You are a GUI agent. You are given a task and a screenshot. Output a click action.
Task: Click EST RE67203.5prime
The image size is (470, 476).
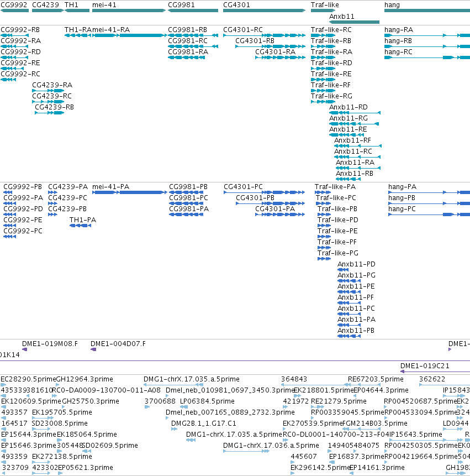tap(364, 385)
